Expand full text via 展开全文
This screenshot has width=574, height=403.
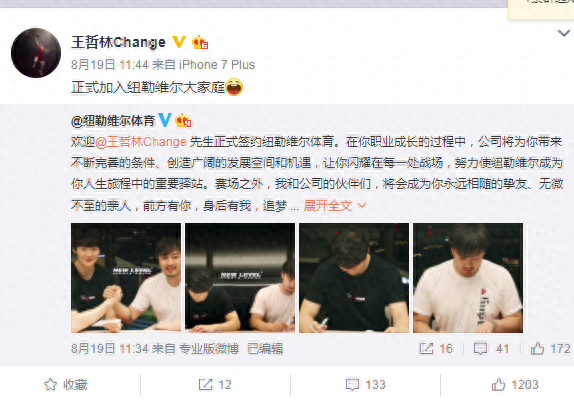[335, 206]
